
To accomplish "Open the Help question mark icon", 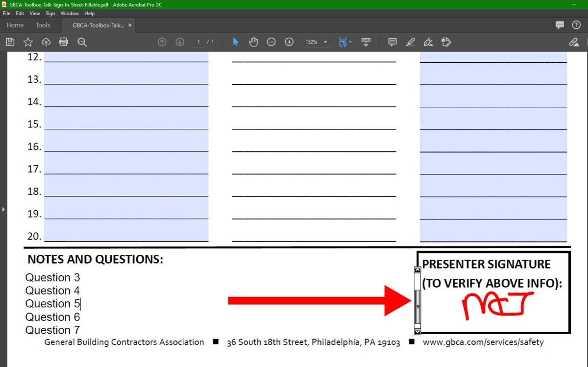I will (x=577, y=25).
